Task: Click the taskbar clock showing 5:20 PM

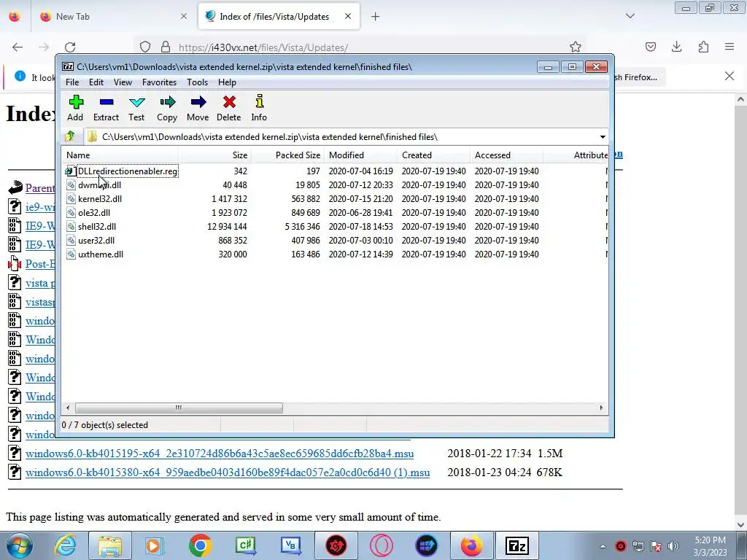Action: (710, 546)
